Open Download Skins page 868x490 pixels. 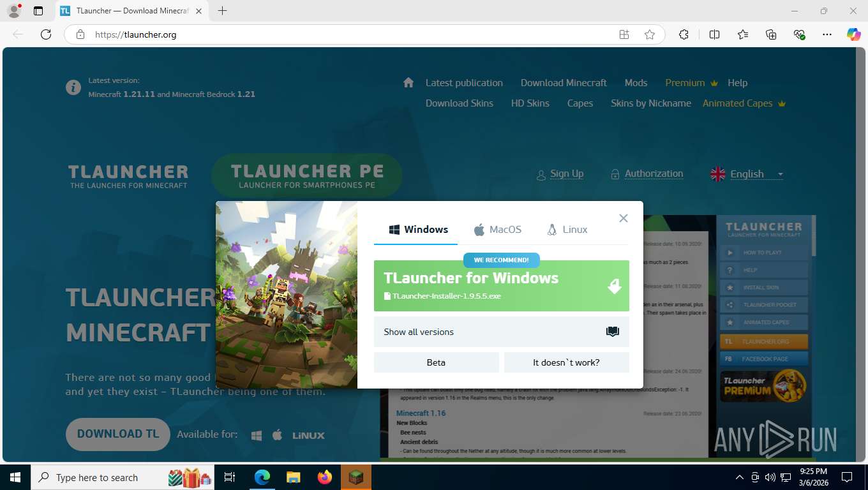[x=460, y=103]
